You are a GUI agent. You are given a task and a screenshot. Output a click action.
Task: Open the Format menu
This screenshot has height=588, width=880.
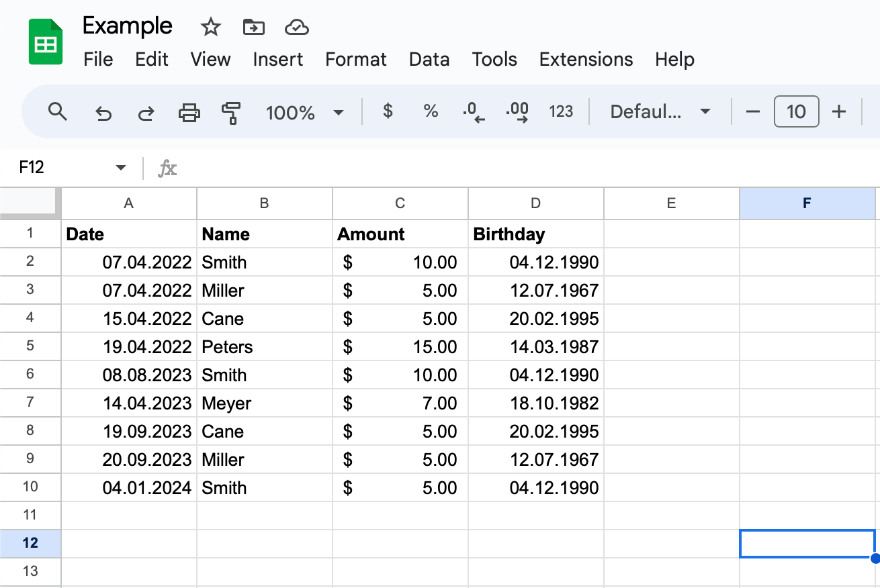[355, 59]
